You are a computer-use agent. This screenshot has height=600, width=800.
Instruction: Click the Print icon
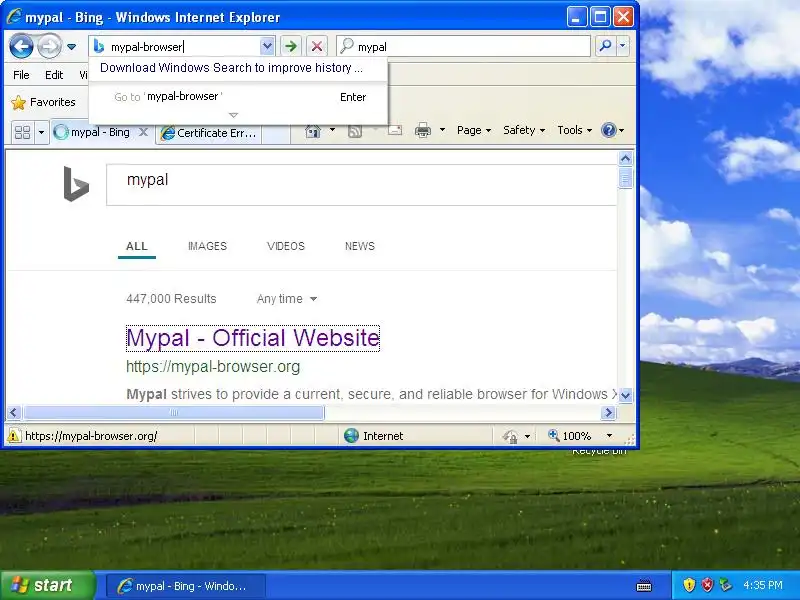click(x=422, y=131)
